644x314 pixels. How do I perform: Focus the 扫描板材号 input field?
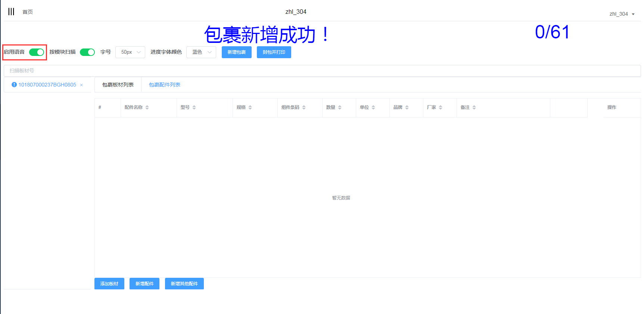322,71
